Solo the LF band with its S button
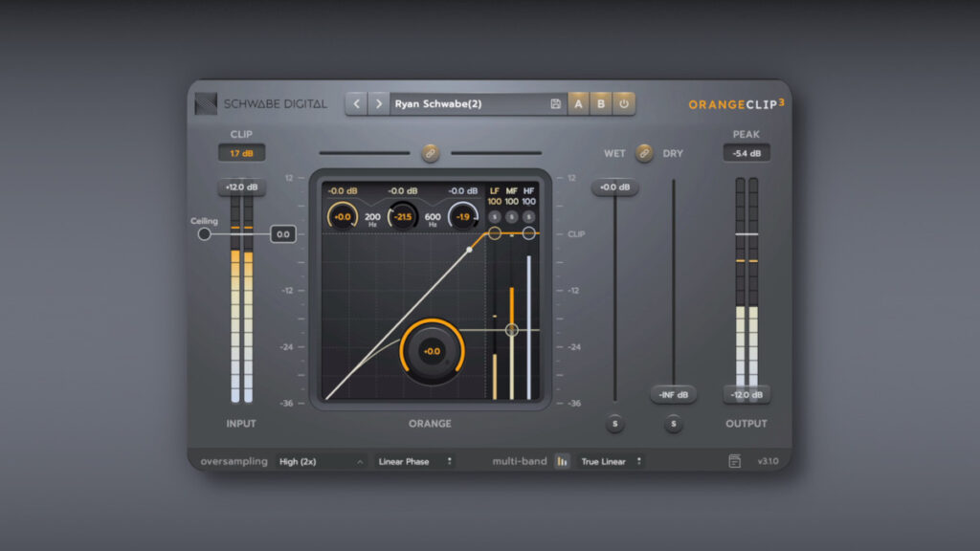980x551 pixels. point(494,216)
